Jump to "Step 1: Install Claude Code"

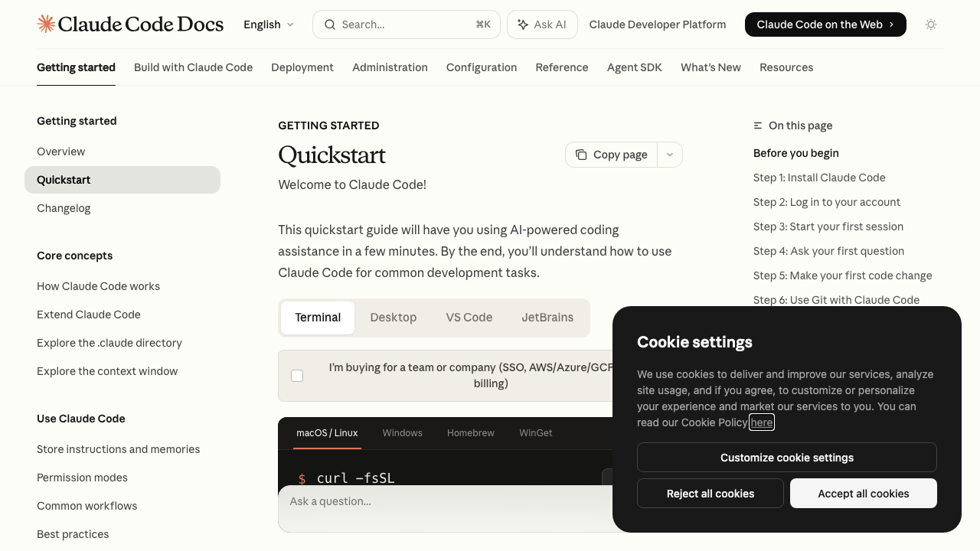pyautogui.click(x=819, y=178)
